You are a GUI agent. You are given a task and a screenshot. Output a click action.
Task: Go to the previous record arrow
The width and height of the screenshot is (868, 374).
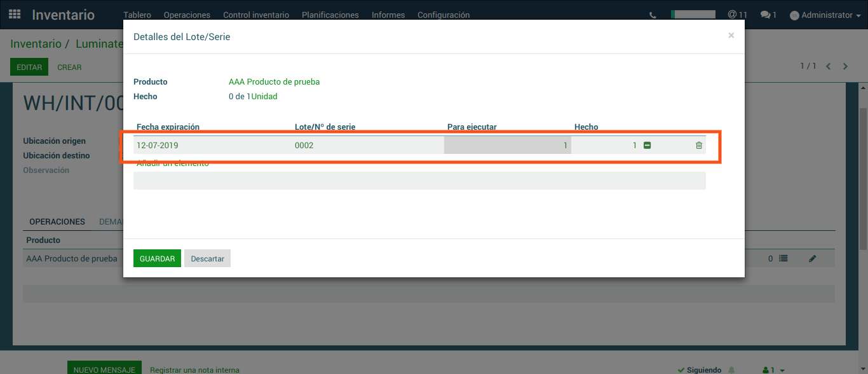tap(828, 66)
